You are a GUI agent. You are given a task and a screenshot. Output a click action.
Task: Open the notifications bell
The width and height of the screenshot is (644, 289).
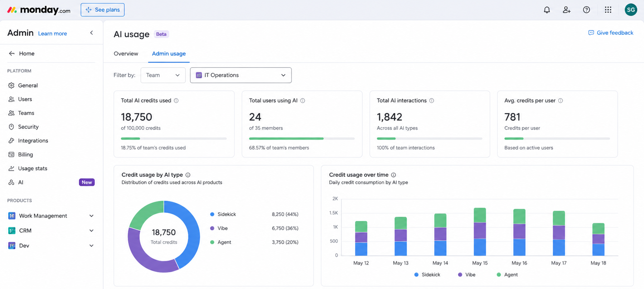point(547,10)
